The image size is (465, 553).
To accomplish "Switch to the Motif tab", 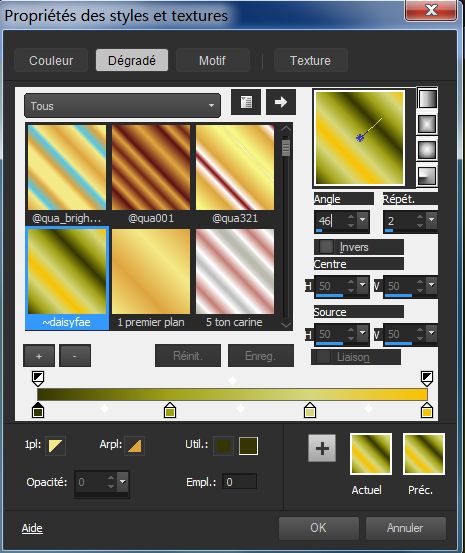I will (x=212, y=60).
